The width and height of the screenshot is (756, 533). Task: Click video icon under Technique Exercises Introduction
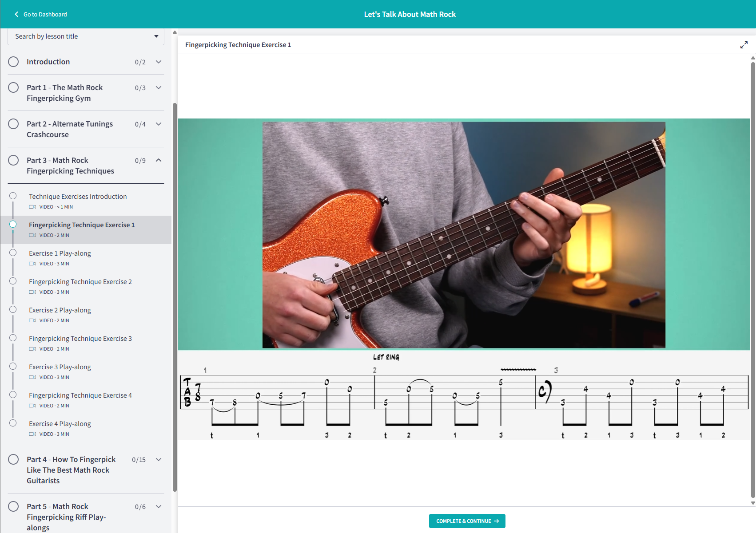32,207
